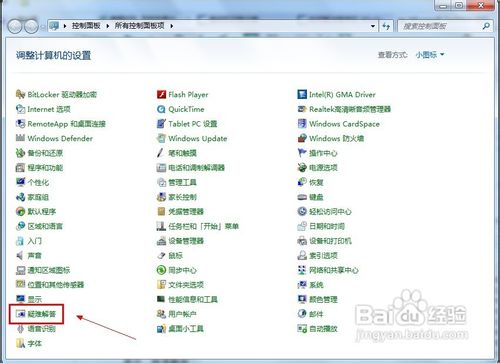Open Windows Update icon
This screenshot has height=363, width=500.
(161, 138)
